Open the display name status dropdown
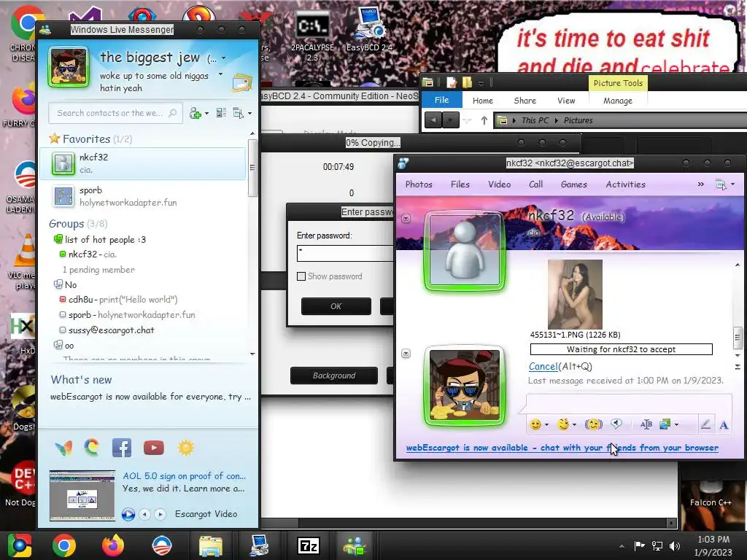The image size is (747, 560). (223, 58)
